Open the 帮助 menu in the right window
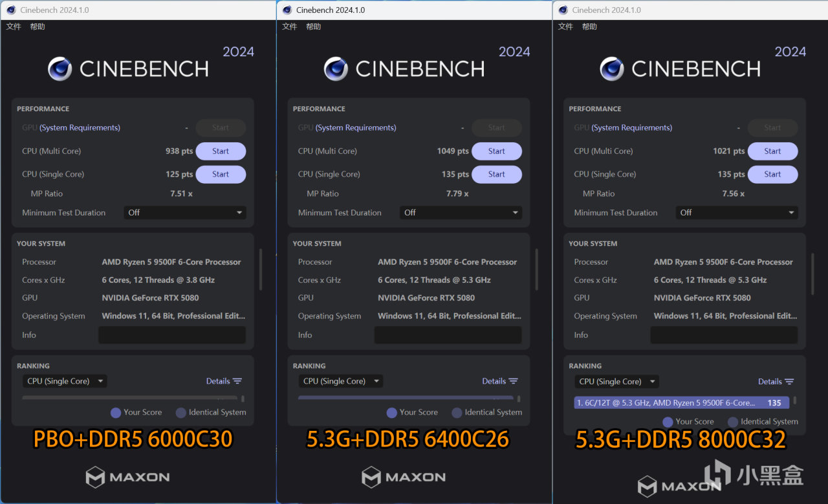The height and width of the screenshot is (504, 828). pos(589,27)
